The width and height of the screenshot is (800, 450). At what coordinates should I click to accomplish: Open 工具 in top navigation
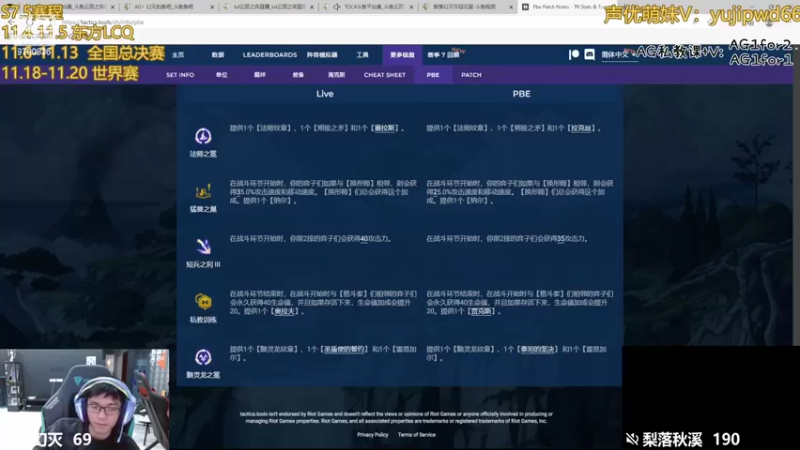coord(362,55)
